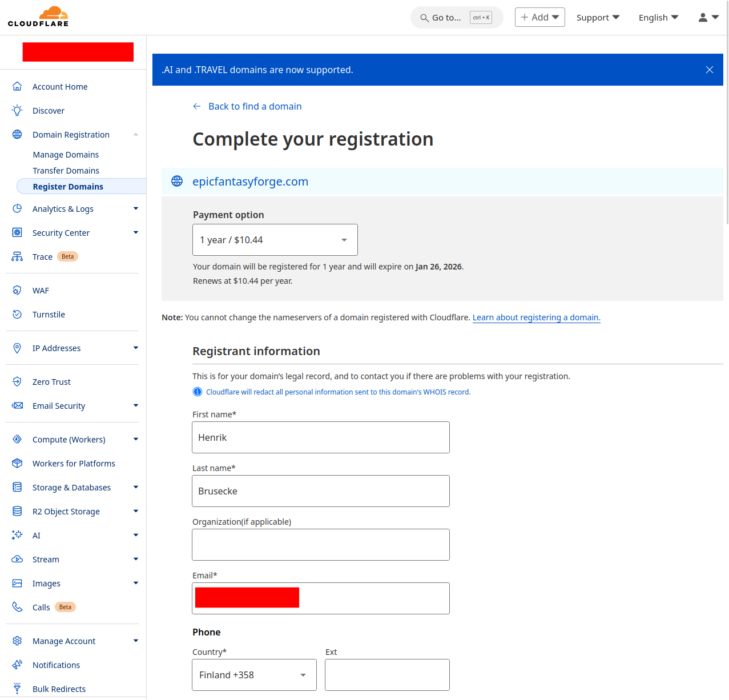Click the Manage Account gear icon
This screenshot has width=729, height=700.
tap(17, 641)
